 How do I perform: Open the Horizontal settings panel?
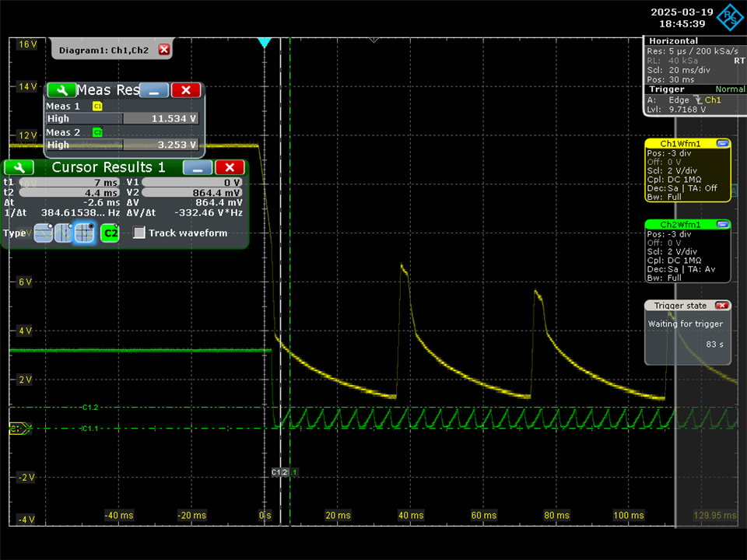pyautogui.click(x=674, y=41)
